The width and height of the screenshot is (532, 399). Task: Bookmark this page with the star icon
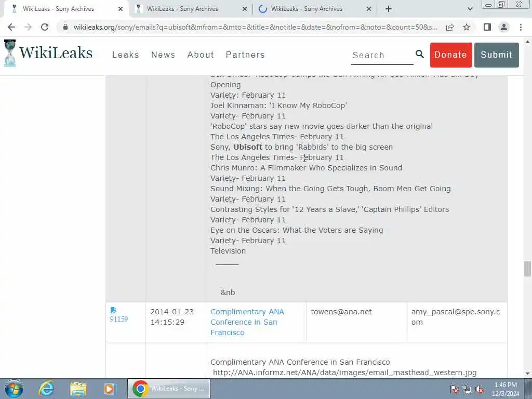[x=467, y=27]
